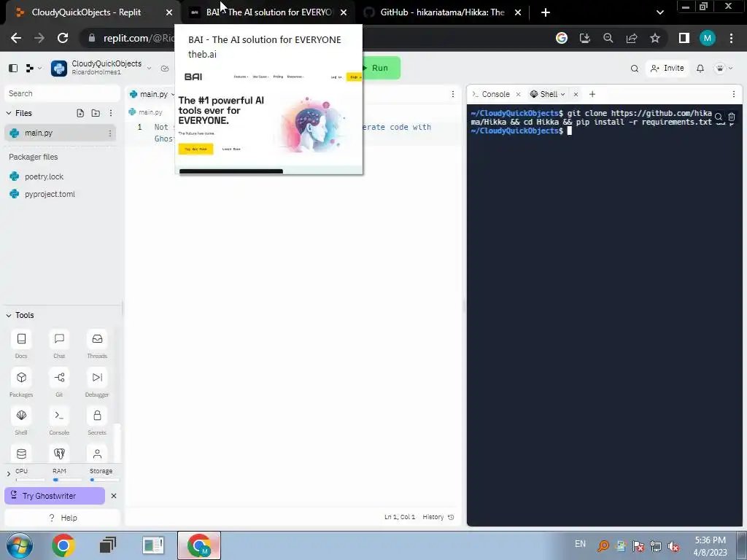Show Chrome tab search dropdown

(x=659, y=12)
